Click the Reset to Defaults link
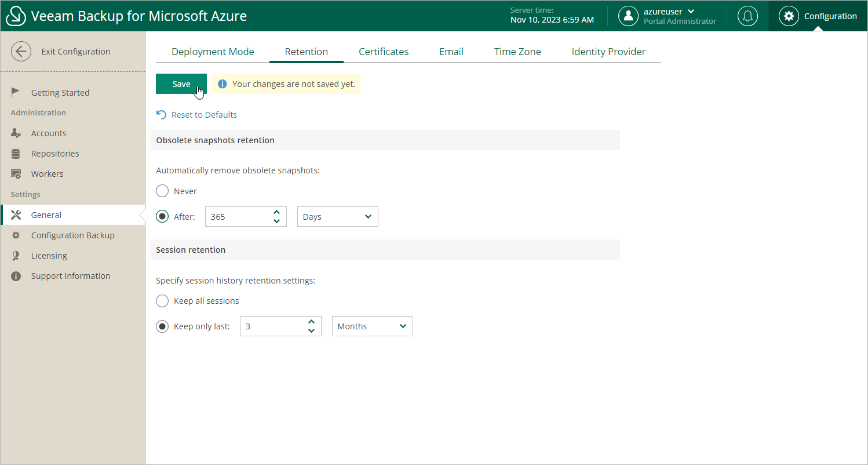This screenshot has width=868, height=465. tap(203, 115)
